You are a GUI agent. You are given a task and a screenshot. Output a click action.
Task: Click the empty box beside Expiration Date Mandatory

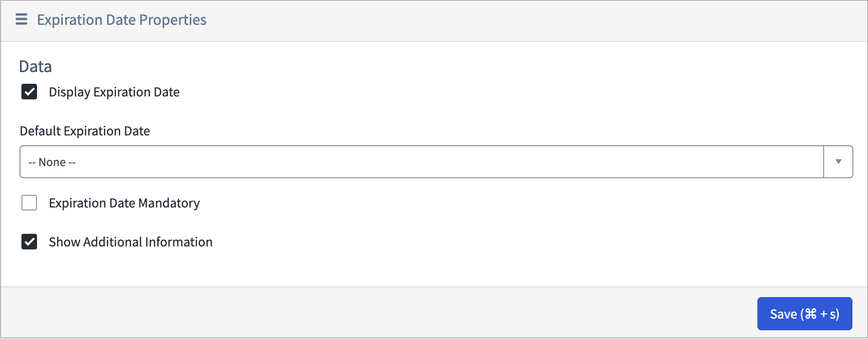29,203
